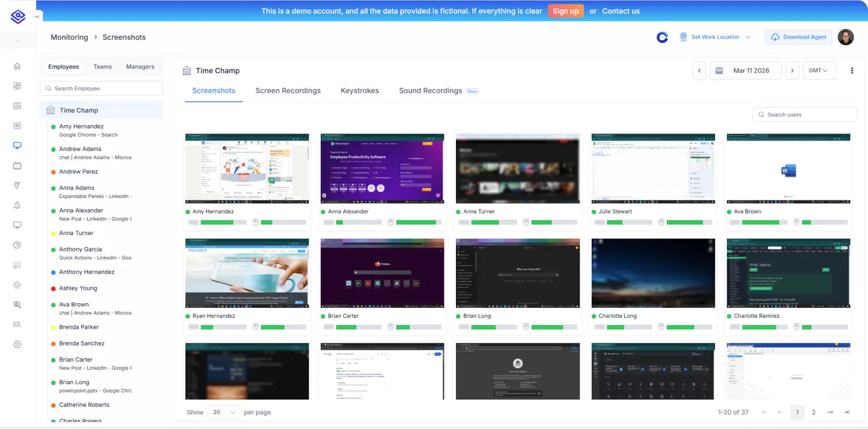Select Anthony Hernandez in employee list

pyautogui.click(x=87, y=272)
